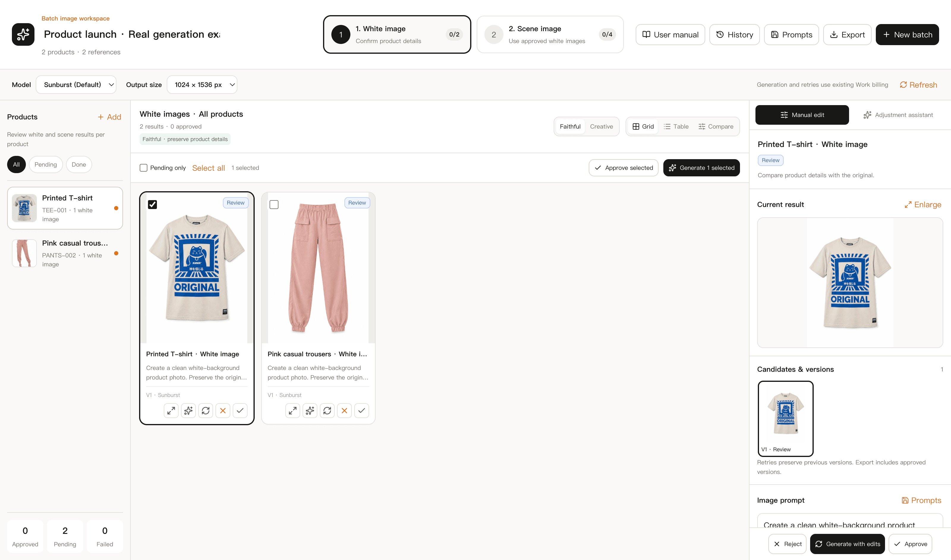Open the History panel
951x560 pixels.
coord(734,35)
